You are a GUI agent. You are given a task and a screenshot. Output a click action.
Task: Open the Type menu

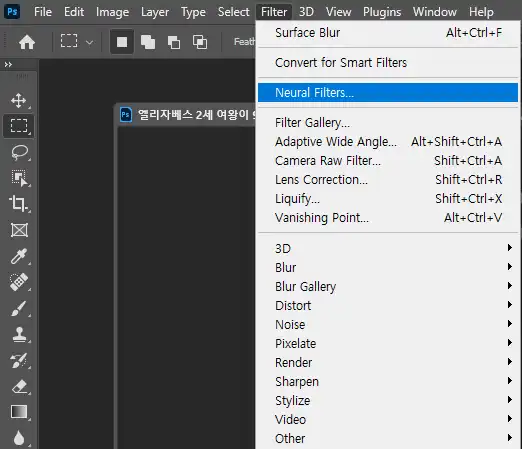coord(193,12)
